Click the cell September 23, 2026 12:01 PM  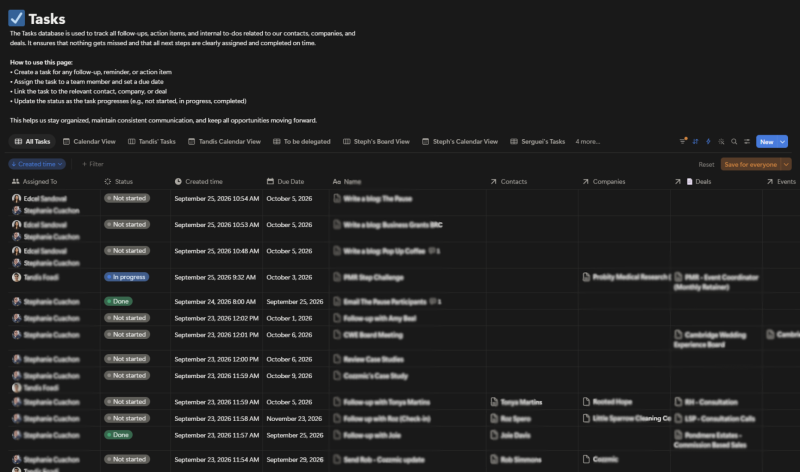tap(216, 335)
